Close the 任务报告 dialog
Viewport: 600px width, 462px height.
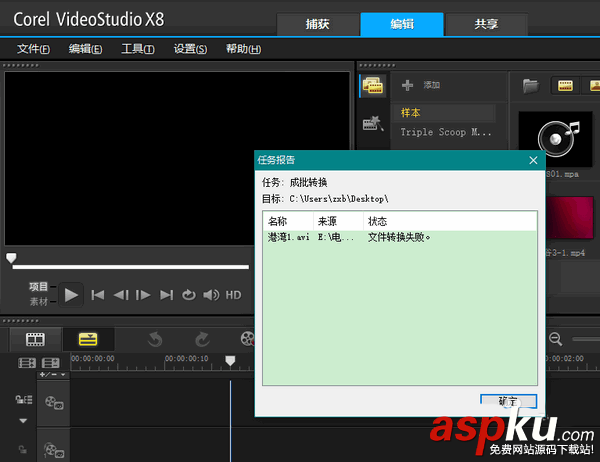point(533,160)
